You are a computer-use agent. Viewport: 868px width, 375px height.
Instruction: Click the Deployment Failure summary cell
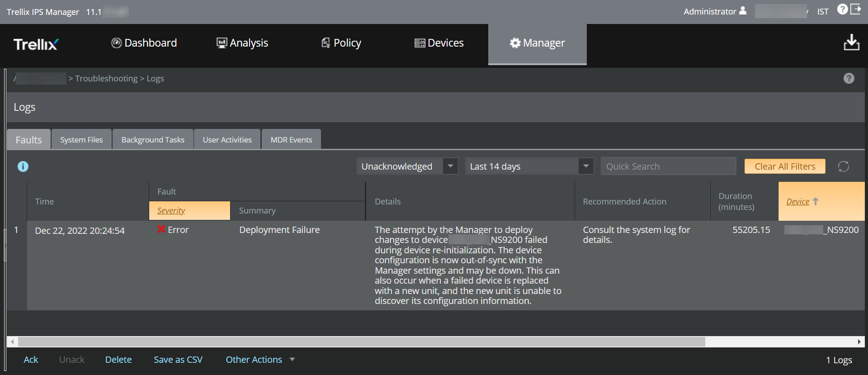[x=279, y=230]
